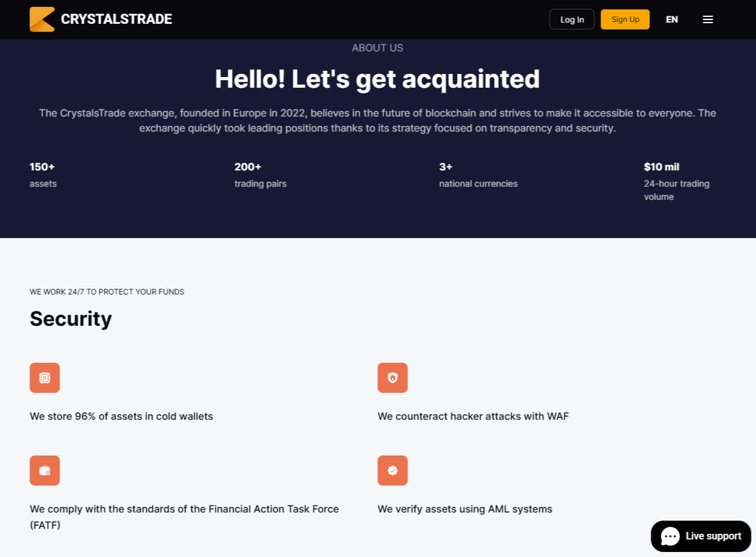This screenshot has height=557, width=756.
Task: Click the WAF shield icon
Action: (392, 378)
